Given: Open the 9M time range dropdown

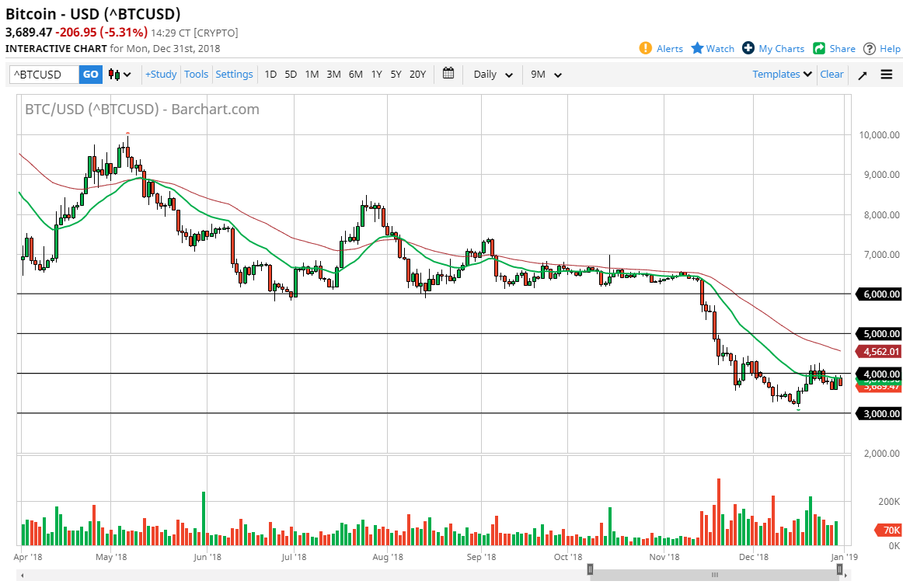Looking at the screenshot, I should pos(545,74).
